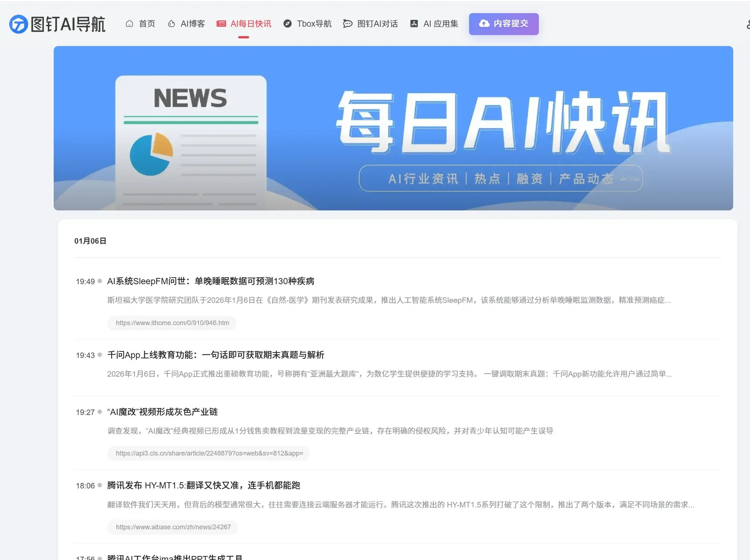Open the api3.cls.cn article link
Viewport: 750px width, 560px height.
[x=209, y=453]
